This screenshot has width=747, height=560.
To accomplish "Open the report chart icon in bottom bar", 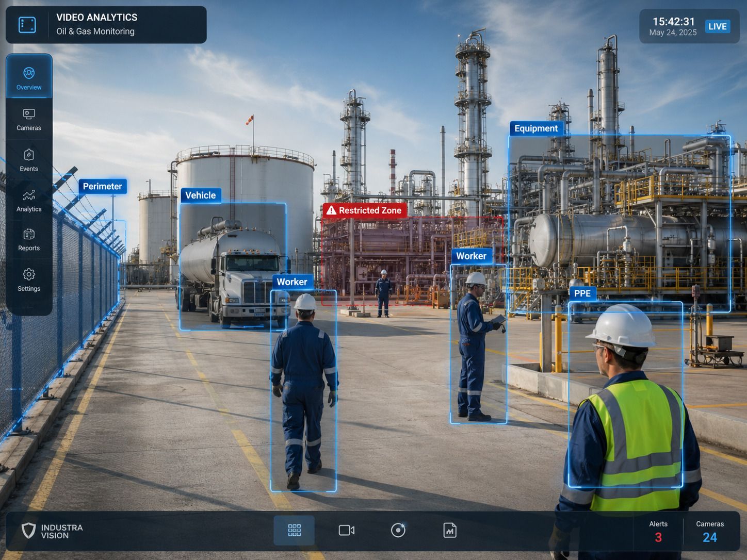I will (x=450, y=530).
